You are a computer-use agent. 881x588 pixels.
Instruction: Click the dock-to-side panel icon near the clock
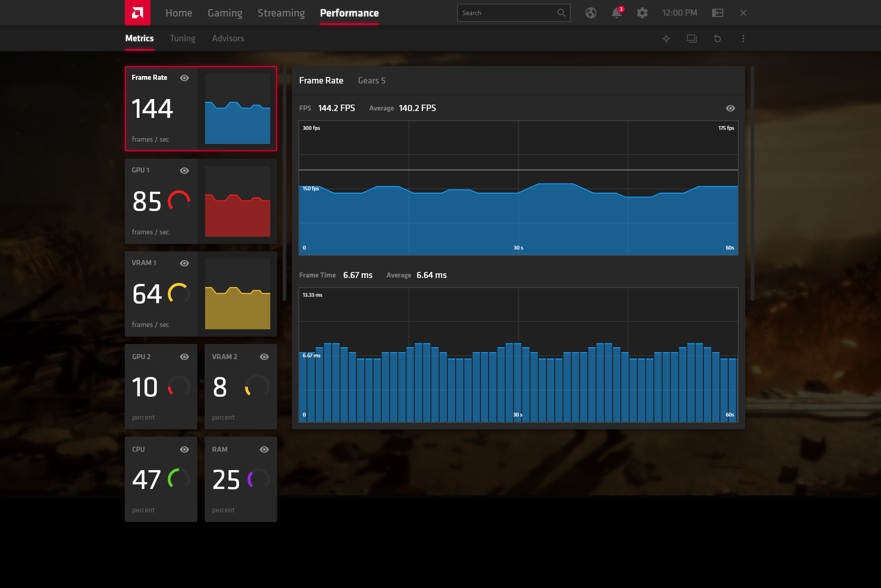click(718, 13)
